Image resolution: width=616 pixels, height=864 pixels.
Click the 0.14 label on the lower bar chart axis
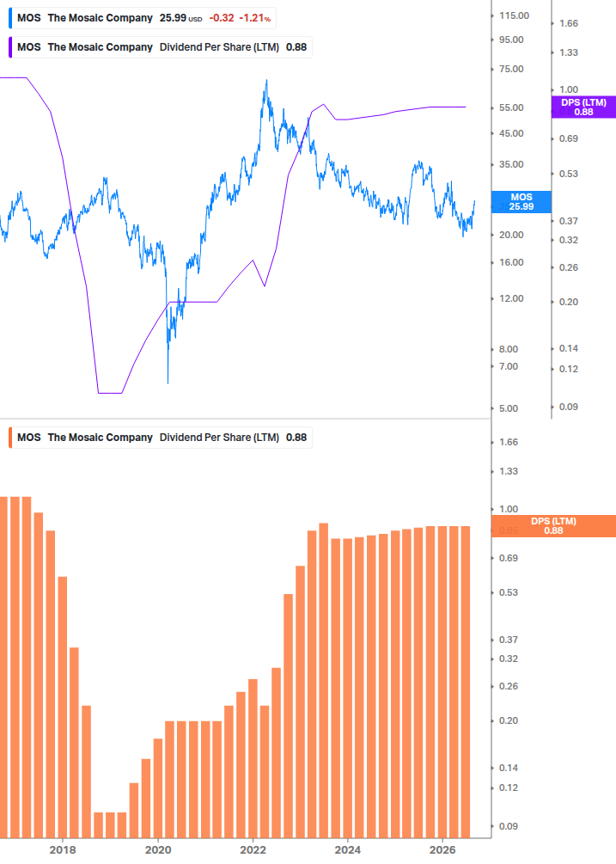pos(509,768)
